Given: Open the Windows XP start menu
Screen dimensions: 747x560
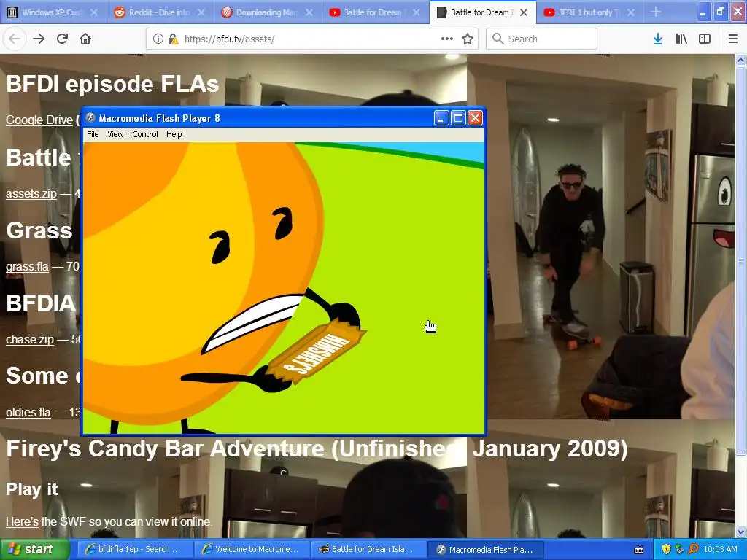Looking at the screenshot, I should (x=34, y=549).
